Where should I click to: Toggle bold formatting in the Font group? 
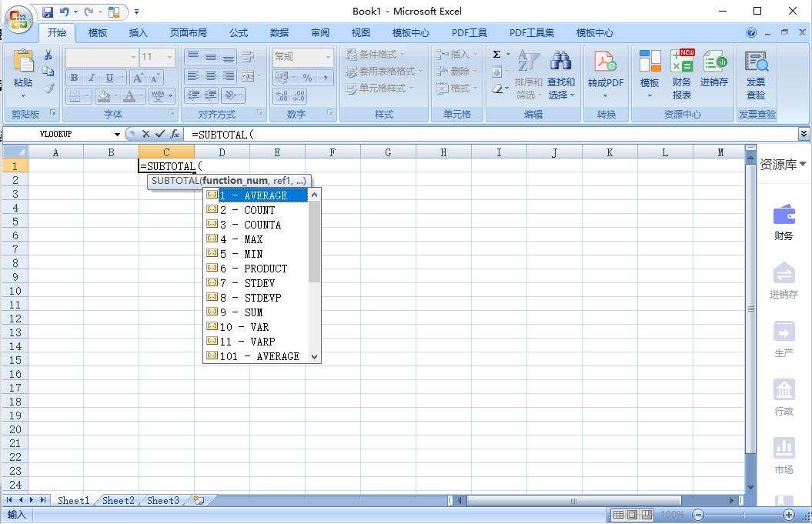click(73, 78)
